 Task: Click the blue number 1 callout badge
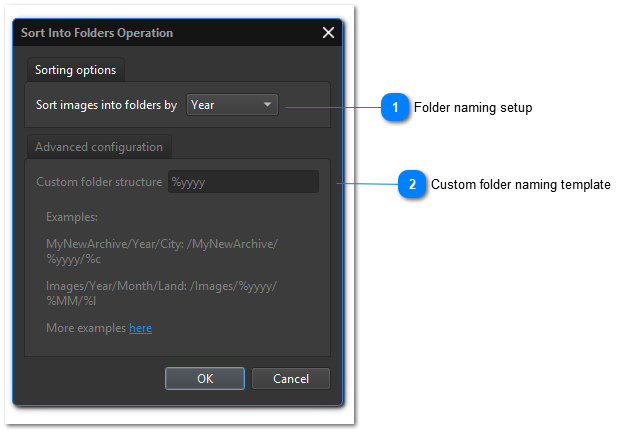click(x=396, y=108)
